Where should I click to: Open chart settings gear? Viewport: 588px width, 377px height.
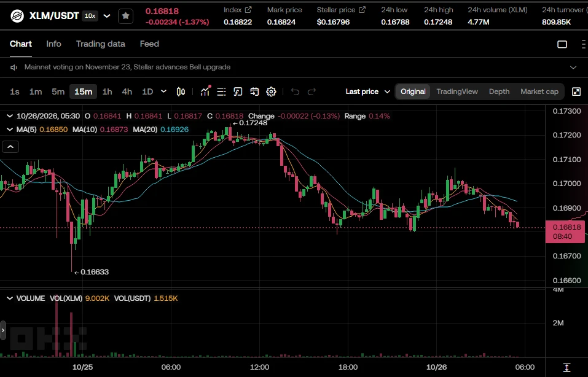[271, 92]
